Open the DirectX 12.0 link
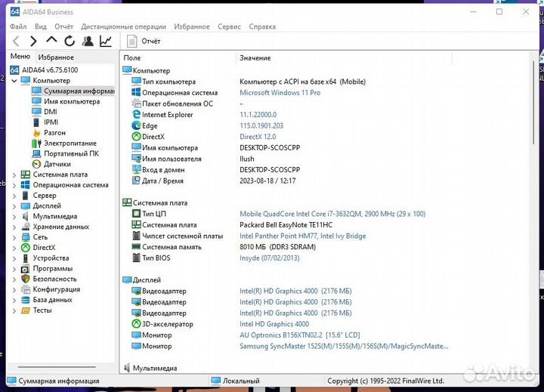Viewport: 544px width, 392px height. tap(258, 137)
